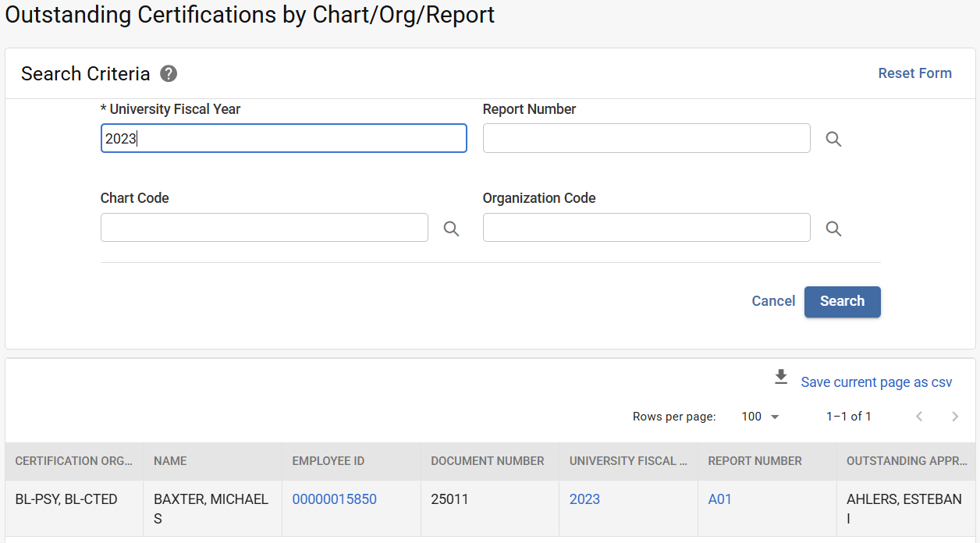Open the Report Number lookup magnifier
Screen dimensions: 980x543
click(x=833, y=139)
